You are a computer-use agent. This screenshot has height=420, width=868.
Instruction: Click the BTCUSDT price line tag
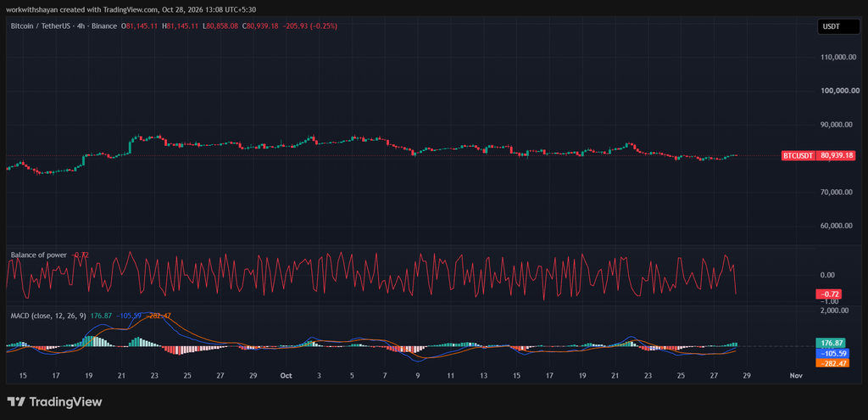pyautogui.click(x=798, y=156)
